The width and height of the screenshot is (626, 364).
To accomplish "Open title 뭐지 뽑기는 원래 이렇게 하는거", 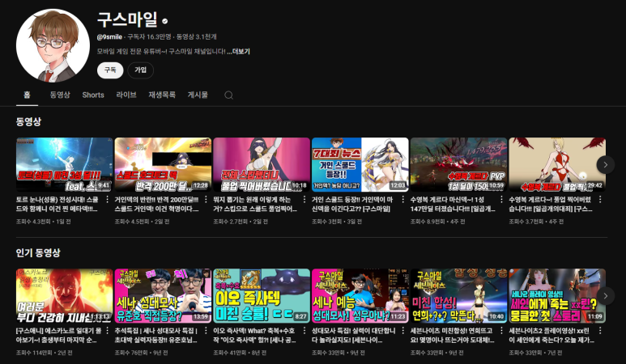I will click(255, 204).
